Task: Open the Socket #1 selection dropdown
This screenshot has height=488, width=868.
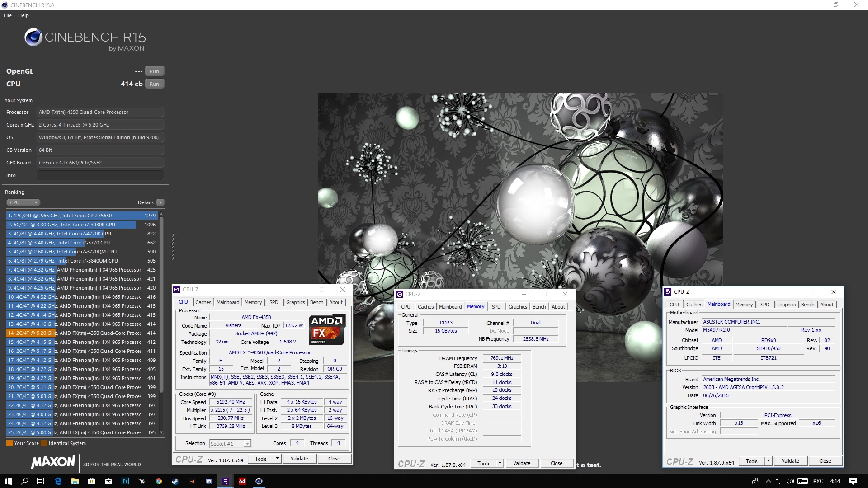Action: tap(231, 444)
